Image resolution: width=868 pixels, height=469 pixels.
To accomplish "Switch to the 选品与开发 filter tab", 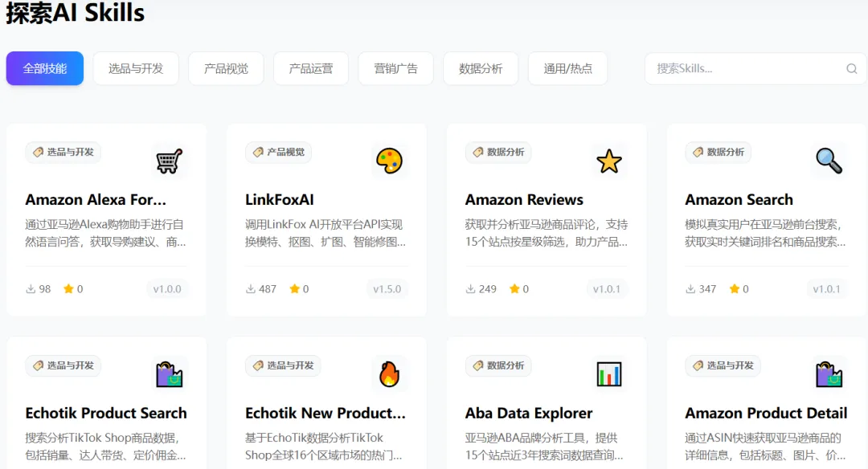I will coord(136,68).
